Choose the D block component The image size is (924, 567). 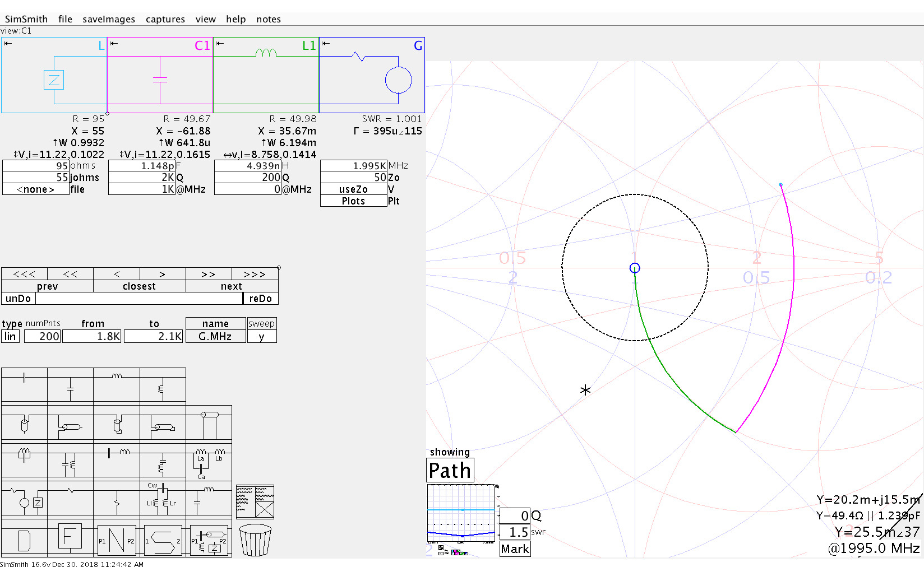(24, 539)
